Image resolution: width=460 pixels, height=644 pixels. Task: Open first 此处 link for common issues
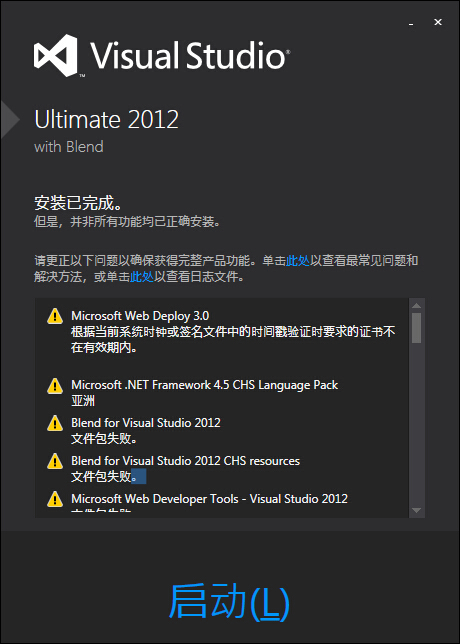tap(298, 260)
